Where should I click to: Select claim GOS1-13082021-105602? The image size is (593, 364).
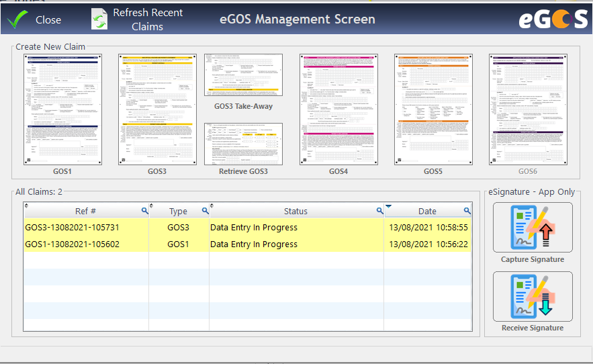pyautogui.click(x=72, y=244)
